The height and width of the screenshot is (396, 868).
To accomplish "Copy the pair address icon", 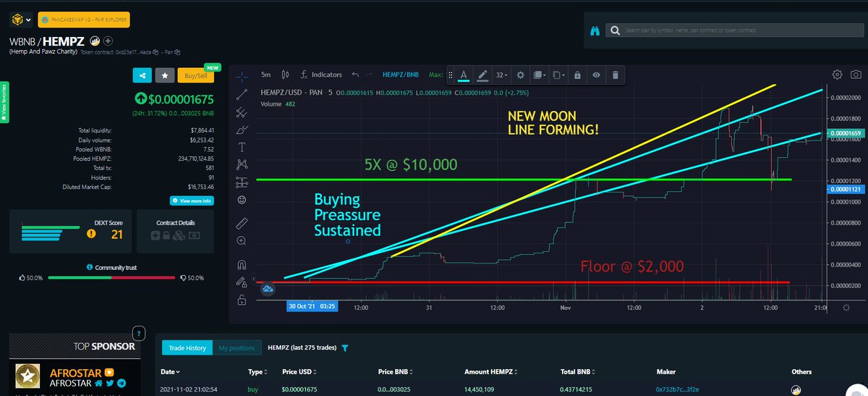I will [x=177, y=52].
